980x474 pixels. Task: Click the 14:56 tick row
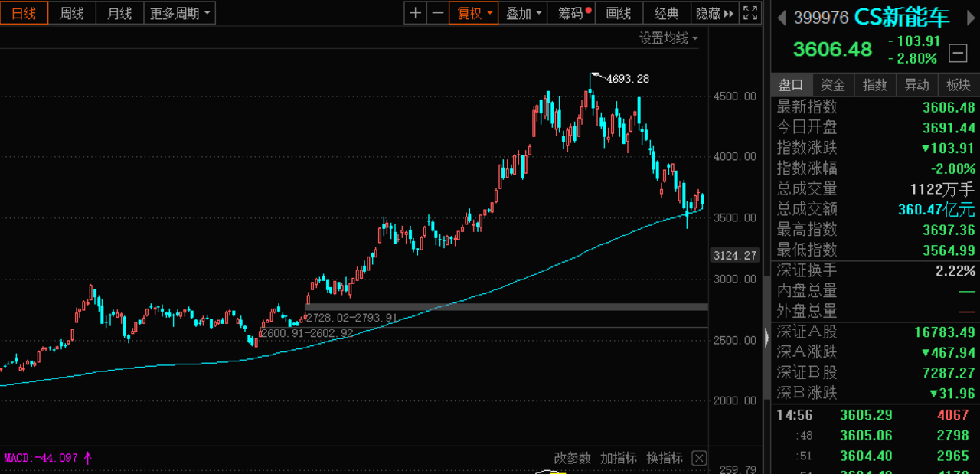875,416
